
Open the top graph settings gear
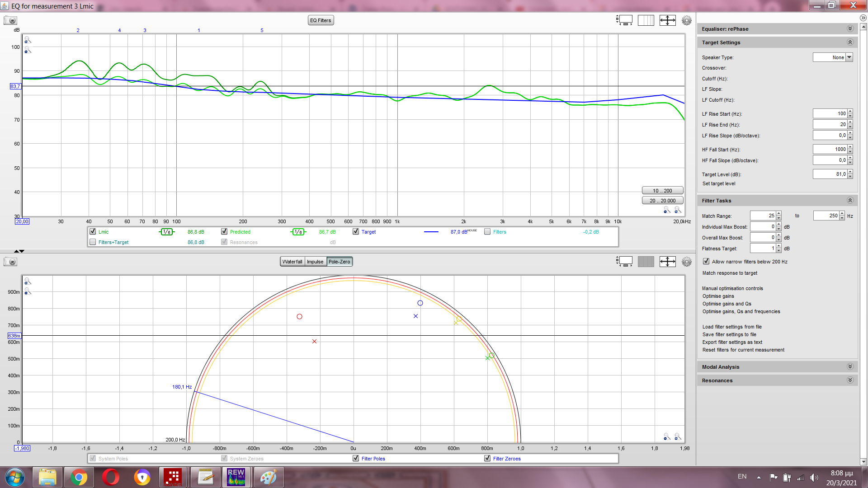click(686, 20)
